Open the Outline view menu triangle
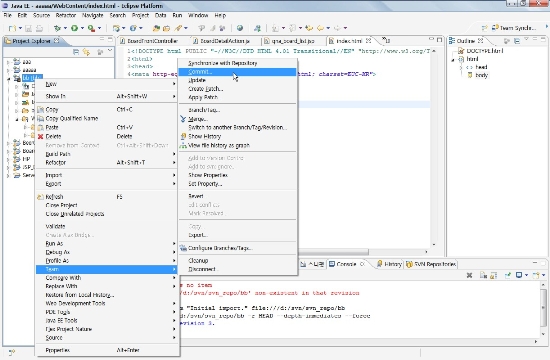 coord(526,40)
